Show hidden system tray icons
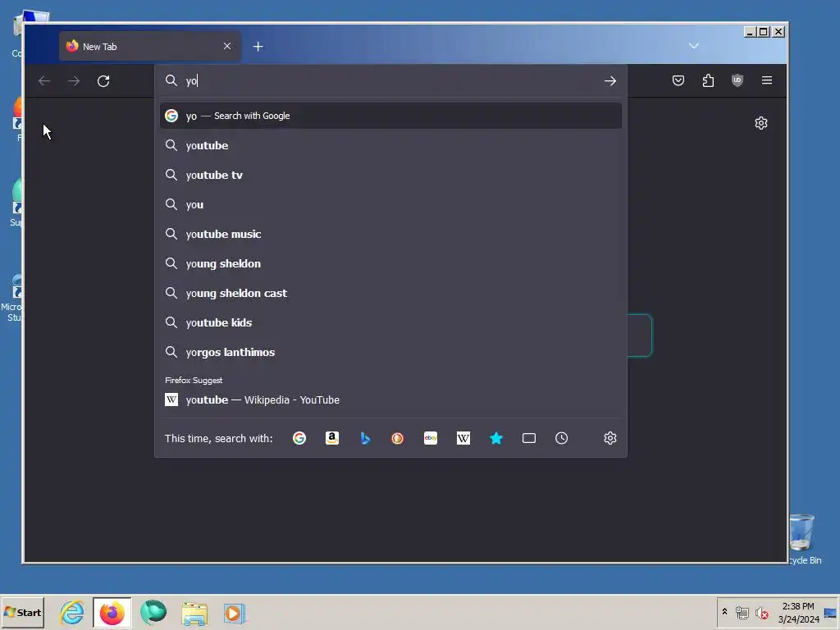840x630 pixels. click(724, 612)
